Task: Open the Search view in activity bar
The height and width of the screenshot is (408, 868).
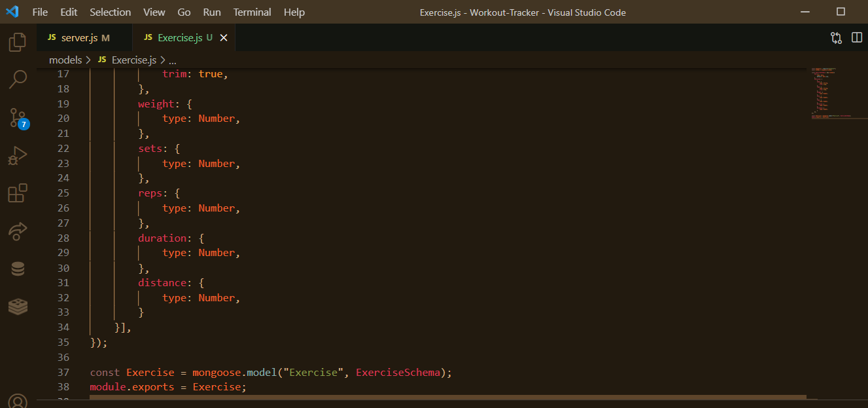Action: click(18, 80)
